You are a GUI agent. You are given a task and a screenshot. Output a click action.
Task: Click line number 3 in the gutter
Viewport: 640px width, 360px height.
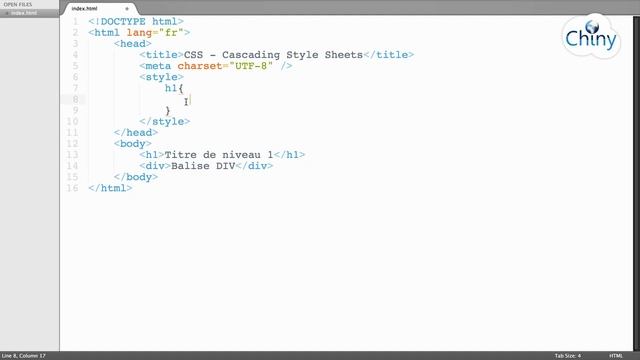tap(75, 44)
